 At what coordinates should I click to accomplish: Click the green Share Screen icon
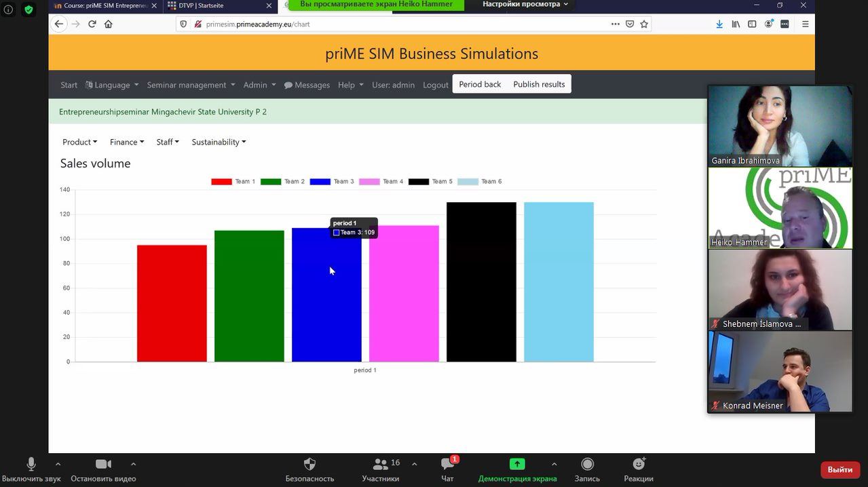tap(517, 464)
